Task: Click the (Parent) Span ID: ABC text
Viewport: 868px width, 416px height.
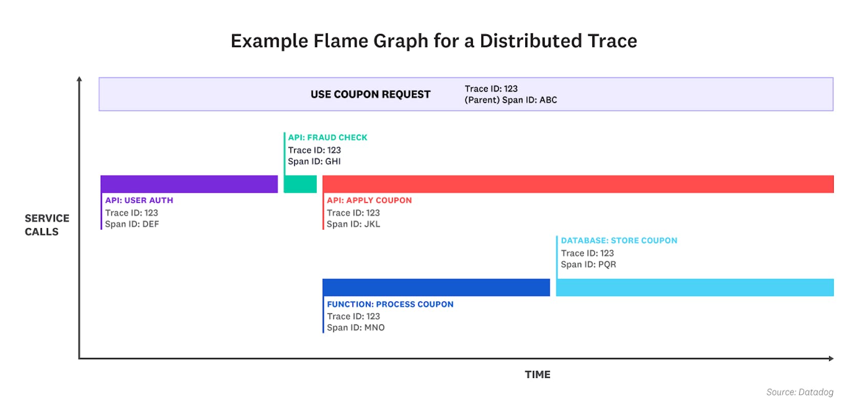Action: point(511,100)
